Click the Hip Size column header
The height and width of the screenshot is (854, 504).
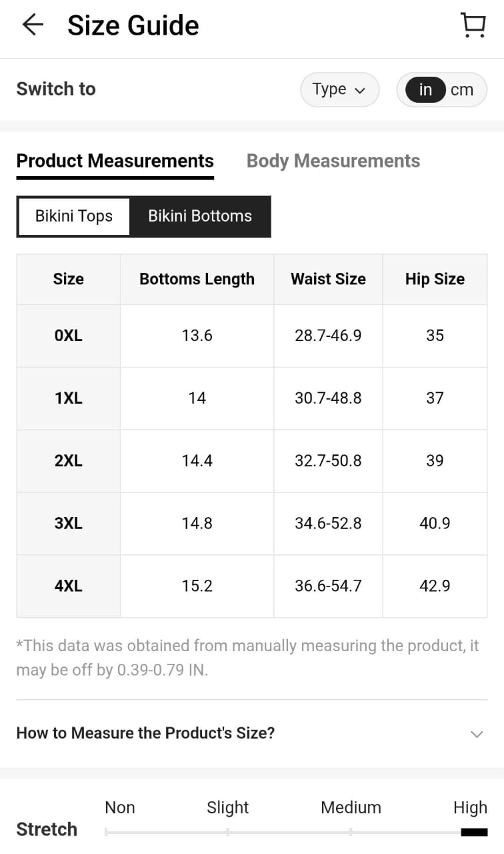pyautogui.click(x=435, y=280)
